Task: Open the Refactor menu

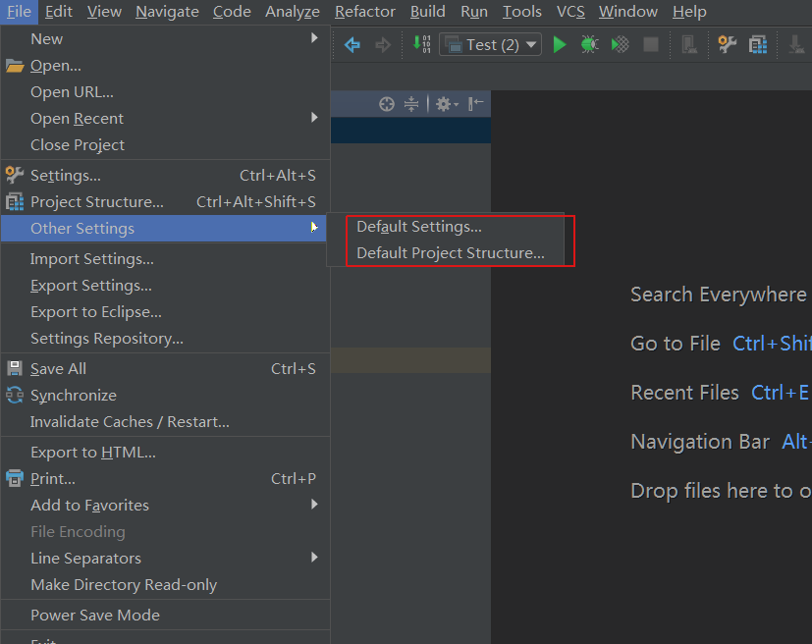Action: click(365, 12)
